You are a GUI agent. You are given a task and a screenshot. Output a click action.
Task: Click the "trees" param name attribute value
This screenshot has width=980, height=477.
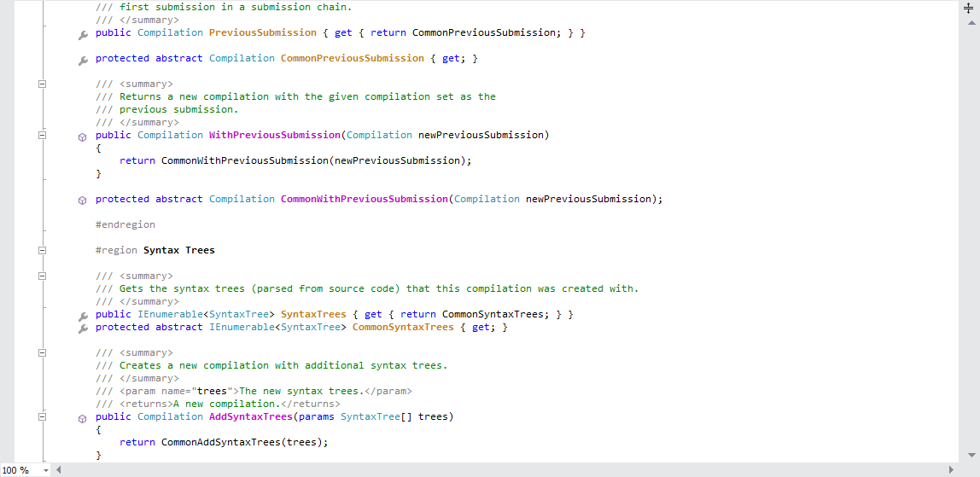click(211, 391)
